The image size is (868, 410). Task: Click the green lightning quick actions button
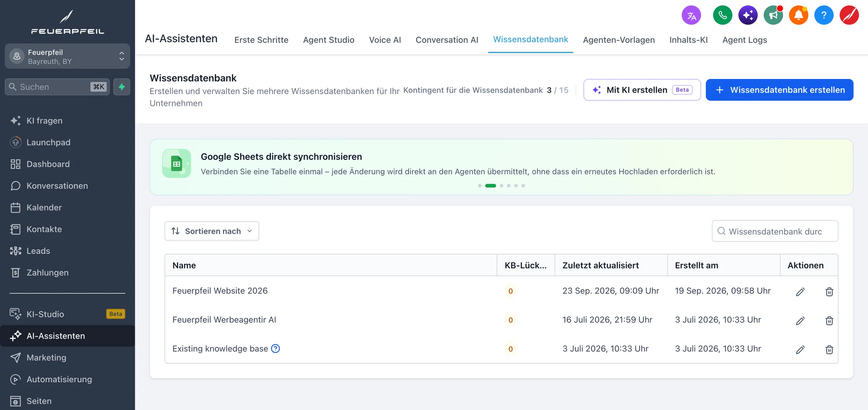point(122,87)
